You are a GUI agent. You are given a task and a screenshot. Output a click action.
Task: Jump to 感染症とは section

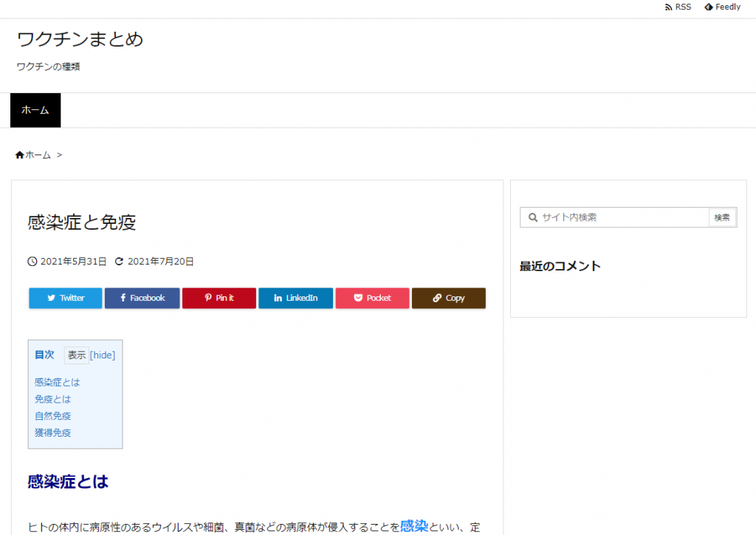pyautogui.click(x=57, y=382)
